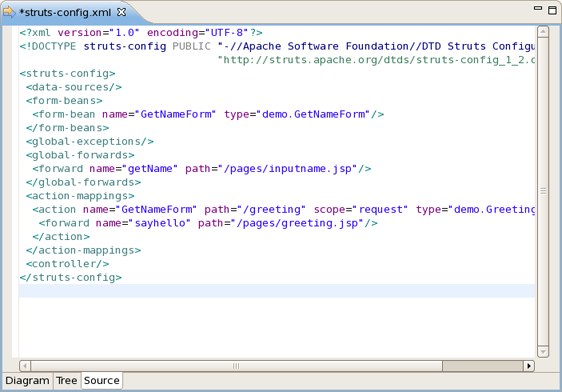This screenshot has width=562, height=392.
Task: Click the /pages/inputname.jsp path value
Action: click(290, 169)
